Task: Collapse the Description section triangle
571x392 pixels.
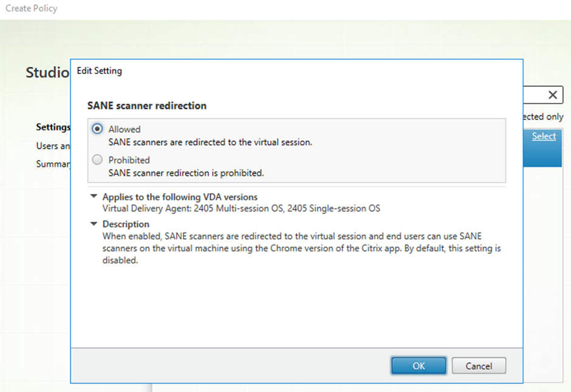Action: click(94, 224)
